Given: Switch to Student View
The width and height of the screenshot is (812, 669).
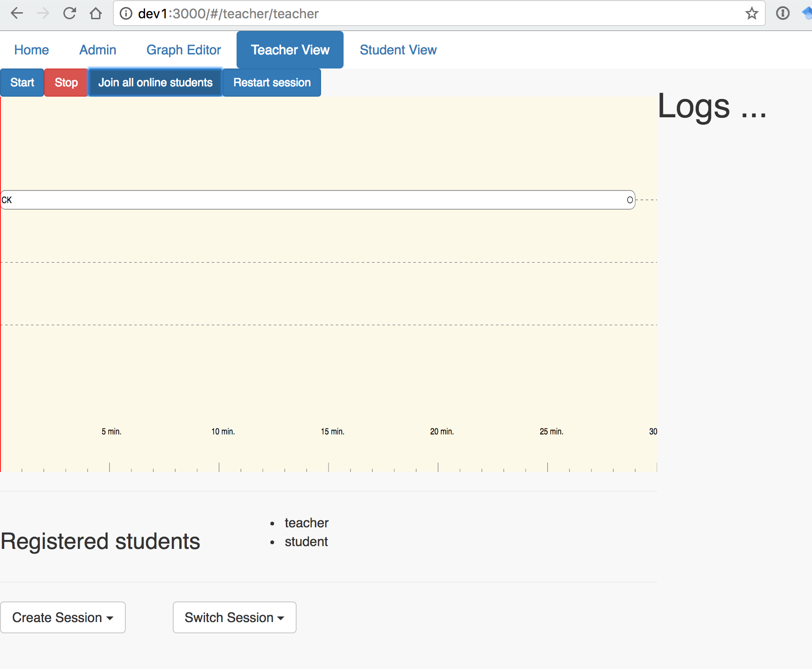Looking at the screenshot, I should point(398,49).
